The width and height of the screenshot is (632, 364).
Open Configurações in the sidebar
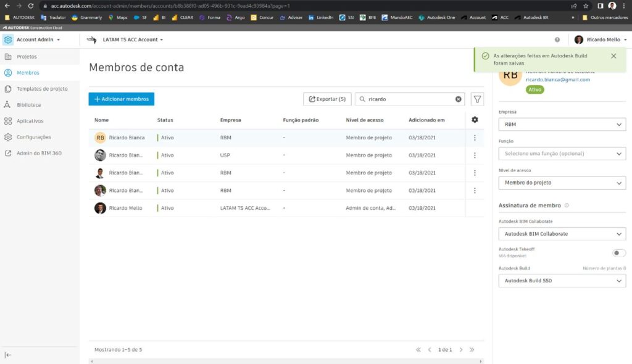(x=33, y=137)
